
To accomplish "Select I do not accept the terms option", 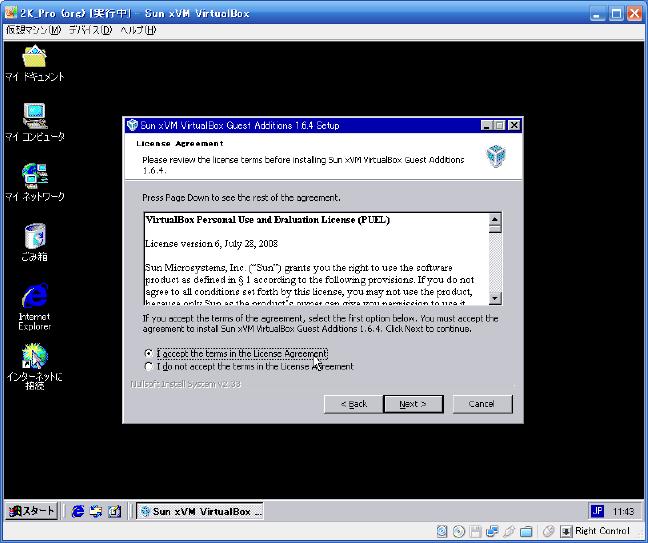I will pos(149,367).
